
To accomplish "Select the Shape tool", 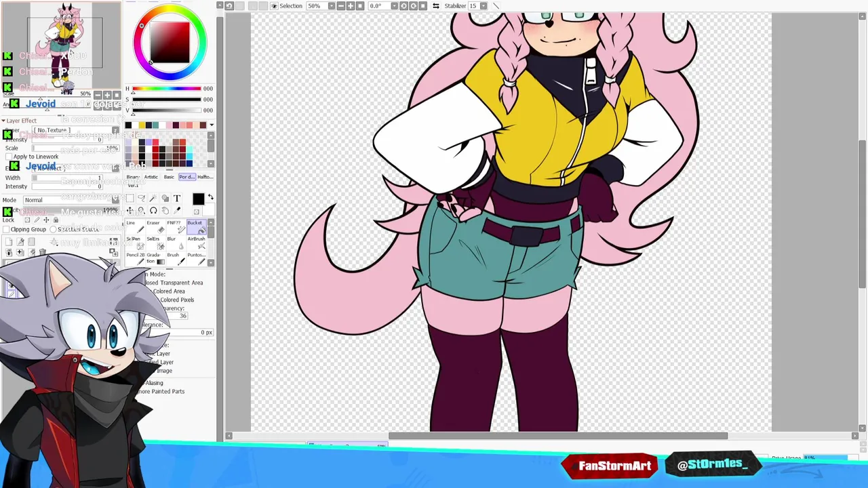I will click(x=165, y=199).
